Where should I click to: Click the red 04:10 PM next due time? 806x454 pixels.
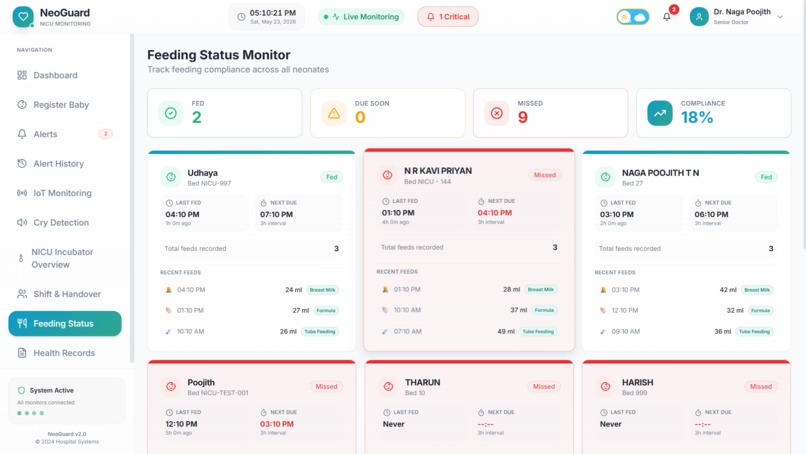[494, 213]
